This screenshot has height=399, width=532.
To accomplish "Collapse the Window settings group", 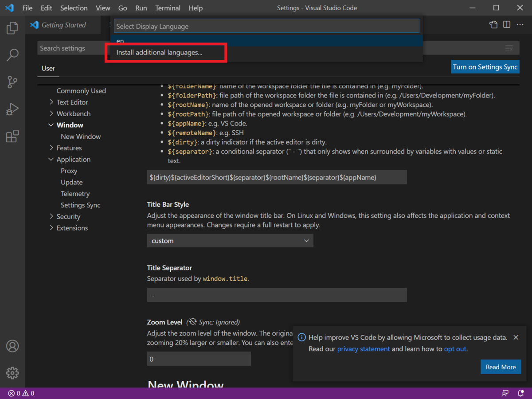I will click(51, 125).
